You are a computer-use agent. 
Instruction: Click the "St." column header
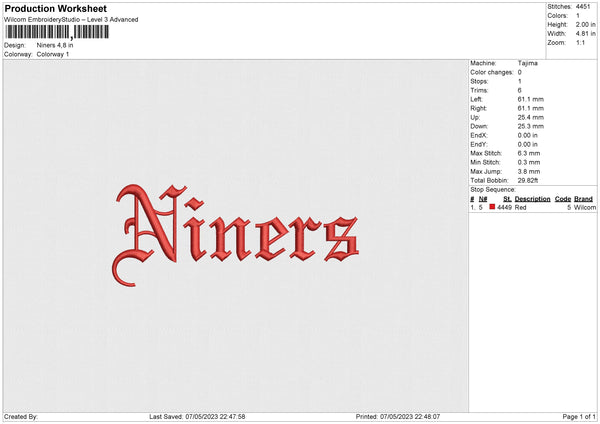pos(507,199)
